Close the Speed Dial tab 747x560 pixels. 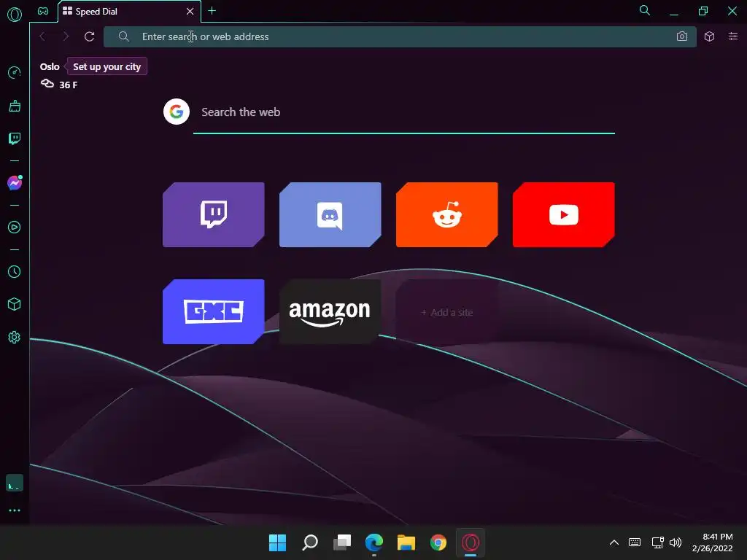(x=190, y=11)
